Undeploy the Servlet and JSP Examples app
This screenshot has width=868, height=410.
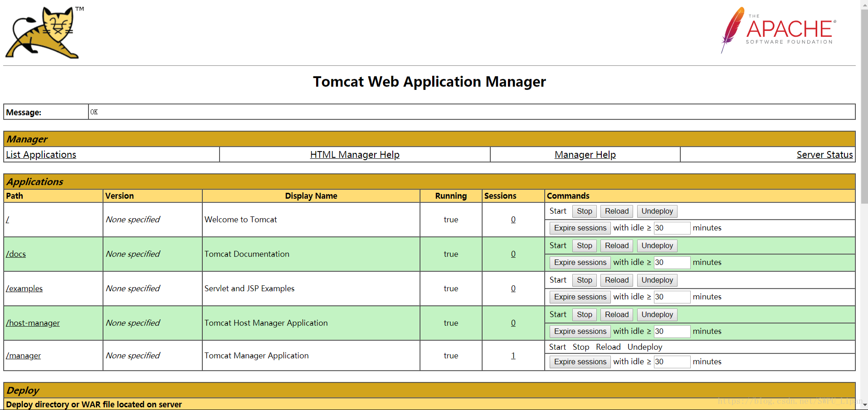coord(657,280)
